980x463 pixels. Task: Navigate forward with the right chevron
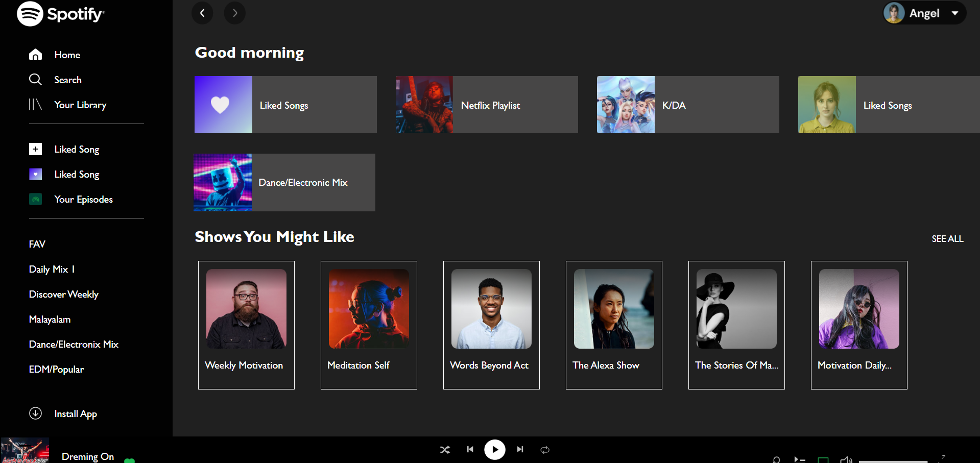click(234, 13)
